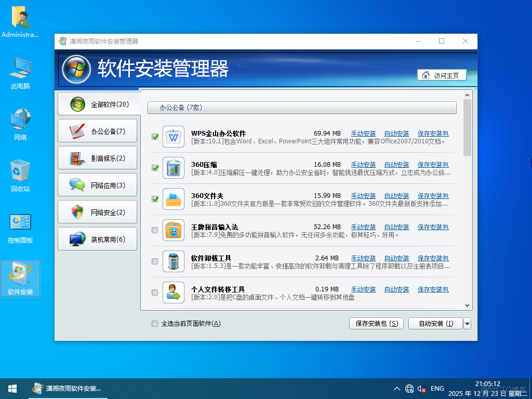Check 全选当前页面软件 at the bottom

coord(154,323)
